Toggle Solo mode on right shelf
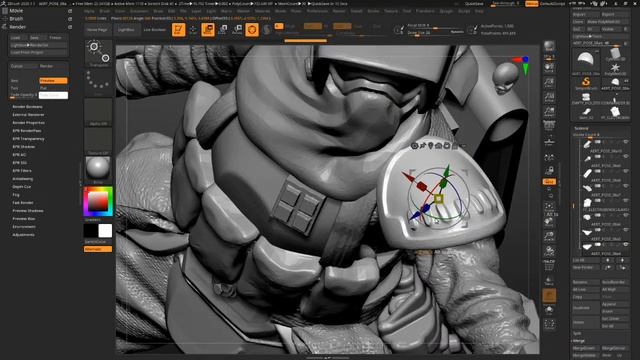Screen dimensions: 640x360 [549, 311]
